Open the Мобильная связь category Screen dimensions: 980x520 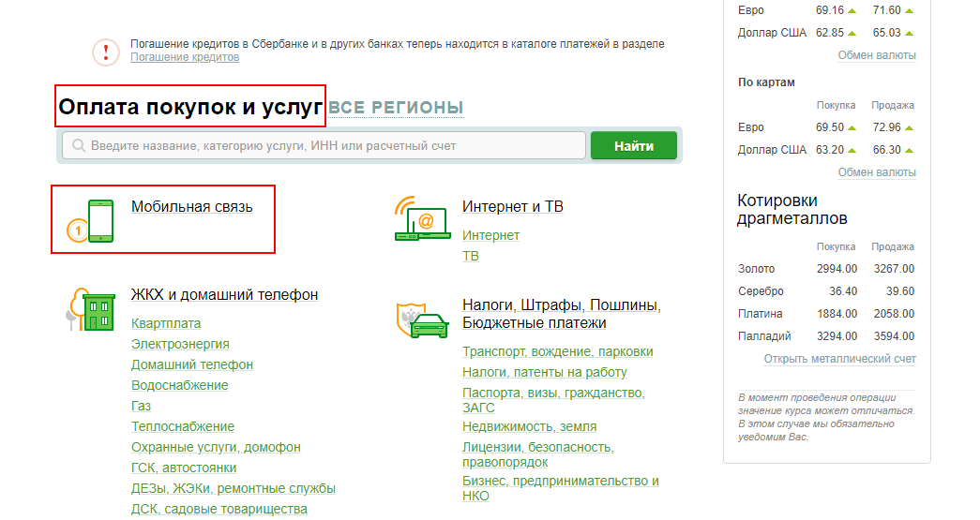click(191, 206)
